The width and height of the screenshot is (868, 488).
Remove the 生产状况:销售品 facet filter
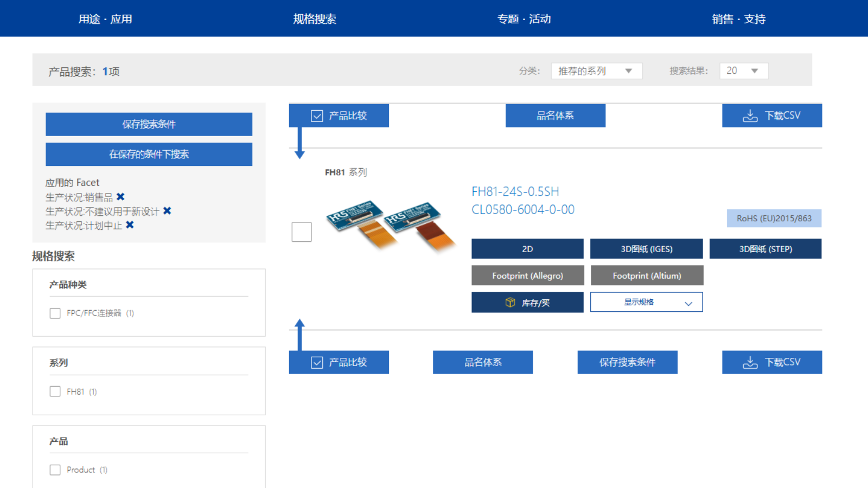point(120,197)
